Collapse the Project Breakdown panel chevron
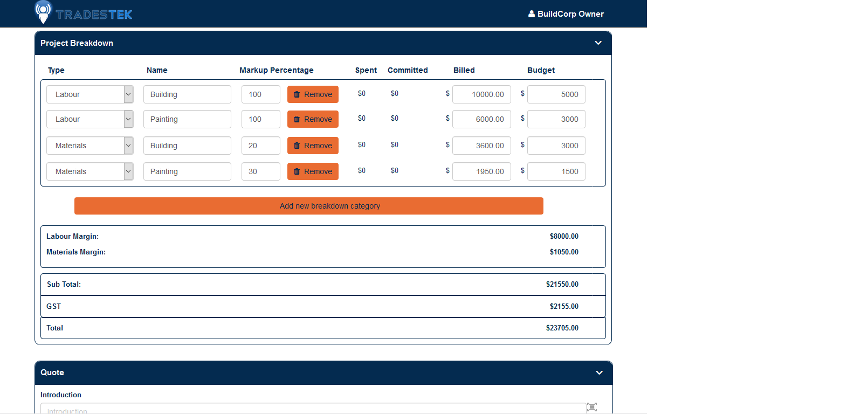This screenshot has width=868, height=414. point(598,43)
